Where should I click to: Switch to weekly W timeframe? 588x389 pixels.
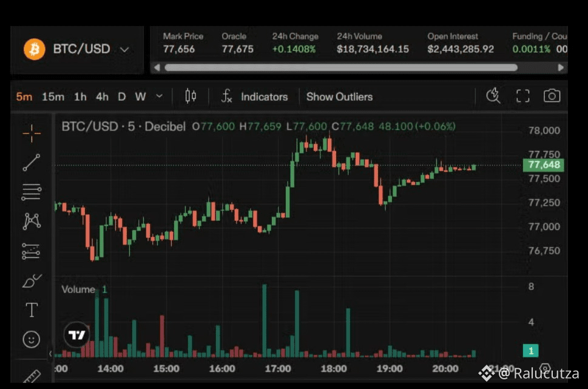[141, 96]
